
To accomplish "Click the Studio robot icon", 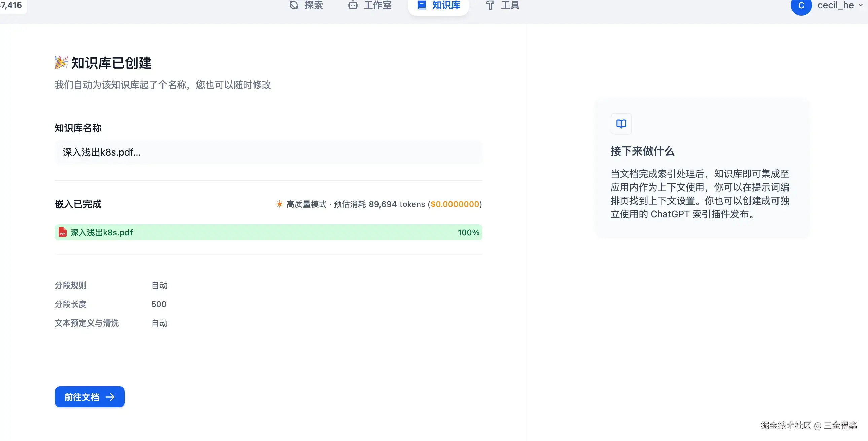I will coord(353,5).
